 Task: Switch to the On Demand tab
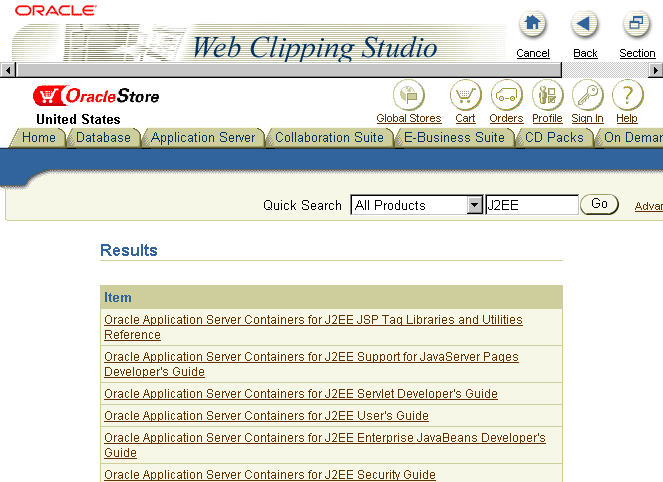tap(630, 138)
